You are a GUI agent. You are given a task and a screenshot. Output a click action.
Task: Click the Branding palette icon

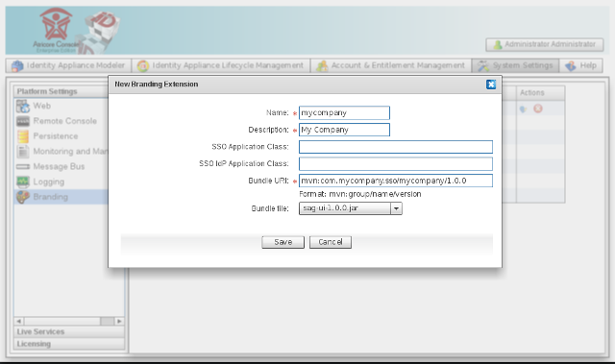(x=23, y=197)
